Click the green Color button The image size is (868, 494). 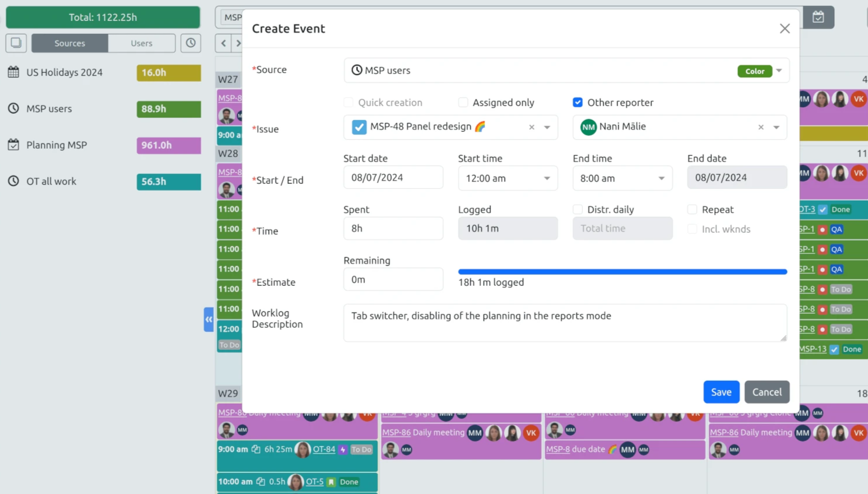tap(755, 71)
